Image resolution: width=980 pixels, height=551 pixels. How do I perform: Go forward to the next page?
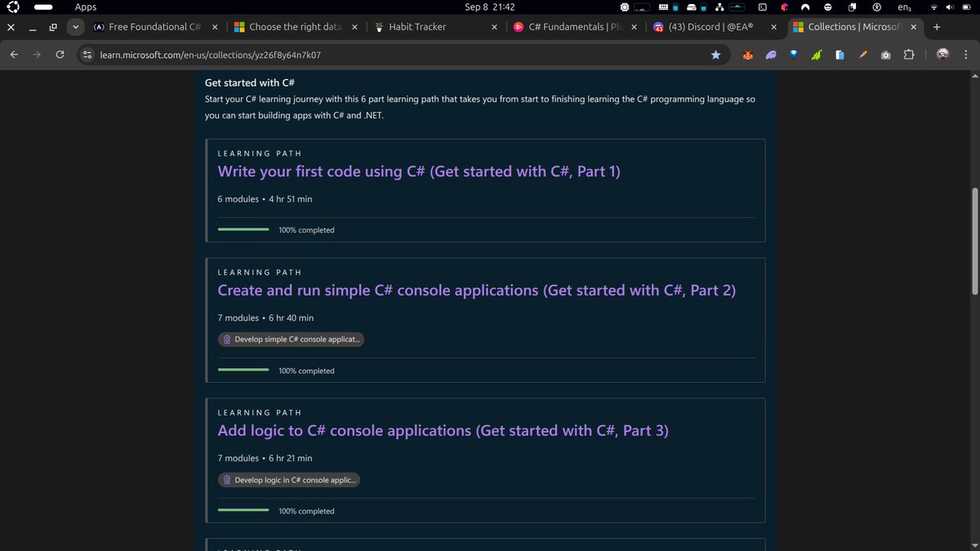coord(37,55)
